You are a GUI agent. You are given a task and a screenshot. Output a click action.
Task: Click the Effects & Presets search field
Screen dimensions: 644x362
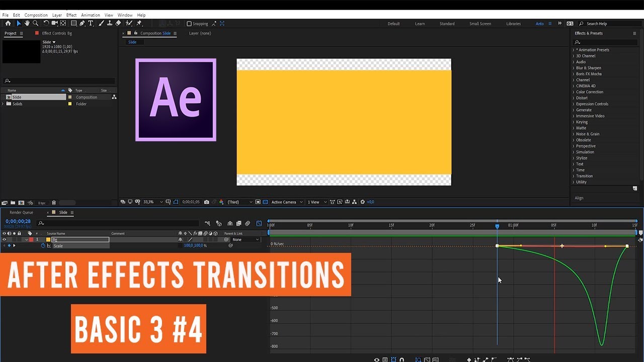point(606,42)
